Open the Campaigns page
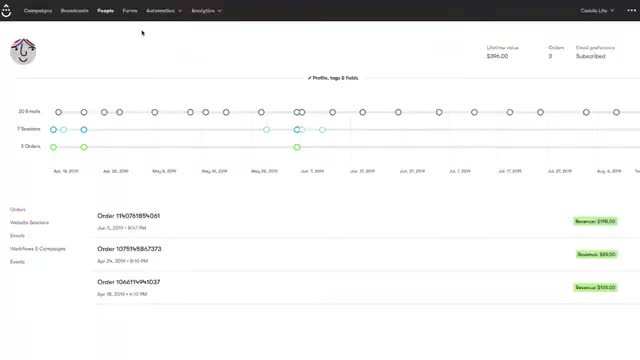Screen dimensions: 640x360 (x=38, y=11)
